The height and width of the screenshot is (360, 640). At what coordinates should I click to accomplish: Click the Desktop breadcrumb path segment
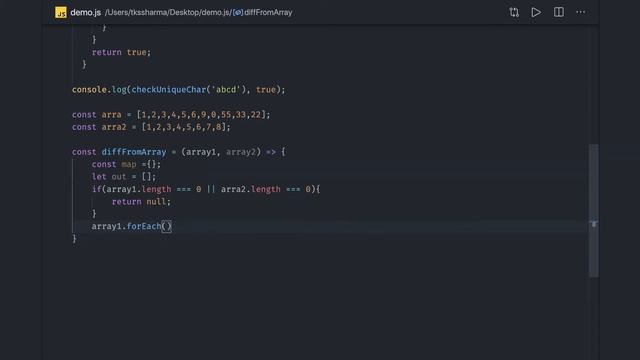tap(184, 13)
